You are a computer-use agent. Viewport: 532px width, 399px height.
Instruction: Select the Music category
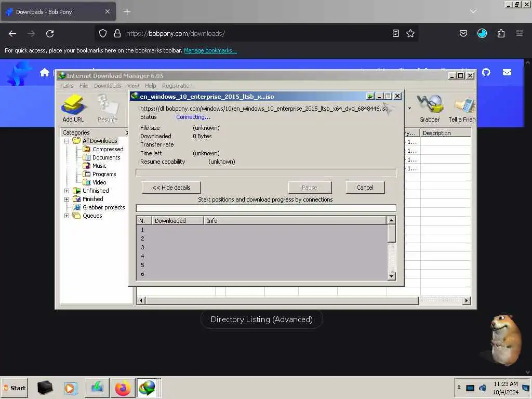[99, 166]
